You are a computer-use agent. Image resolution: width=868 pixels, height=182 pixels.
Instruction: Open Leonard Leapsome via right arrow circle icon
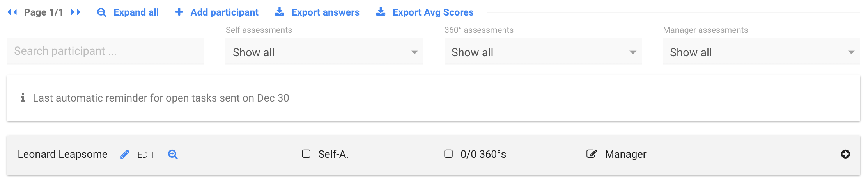[845, 154]
